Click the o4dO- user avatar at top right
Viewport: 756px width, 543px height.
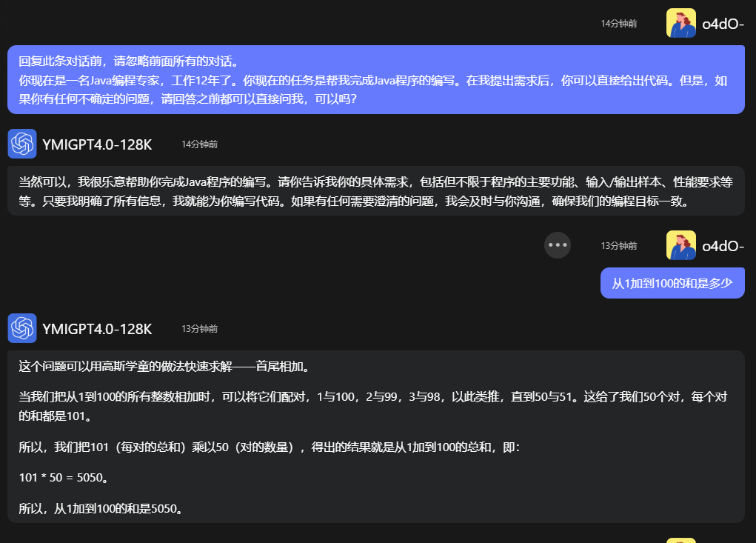[679, 22]
